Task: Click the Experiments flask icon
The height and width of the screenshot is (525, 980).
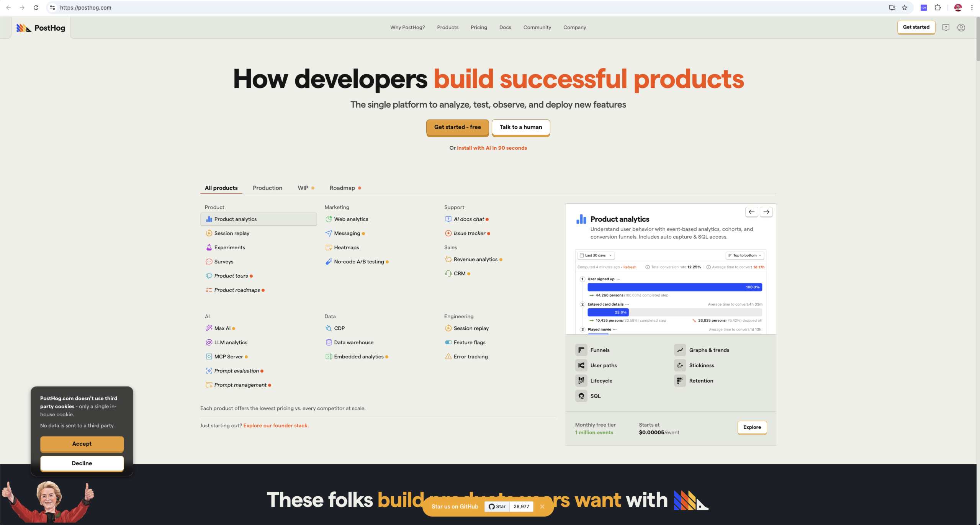Action: pos(209,247)
